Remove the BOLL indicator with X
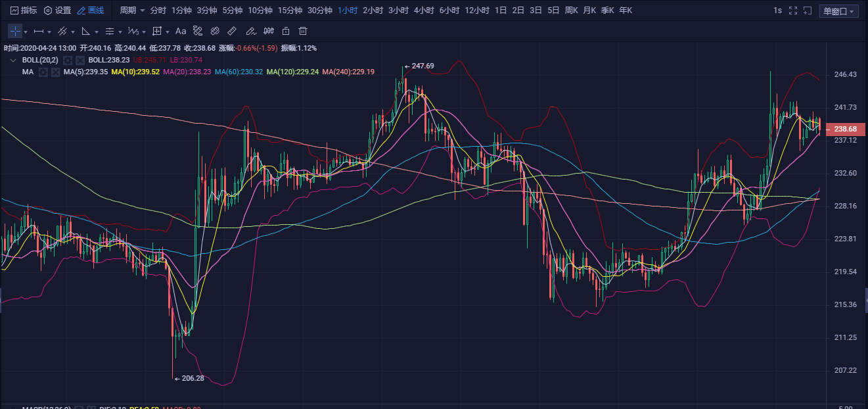This screenshot has width=868, height=409. tap(80, 60)
